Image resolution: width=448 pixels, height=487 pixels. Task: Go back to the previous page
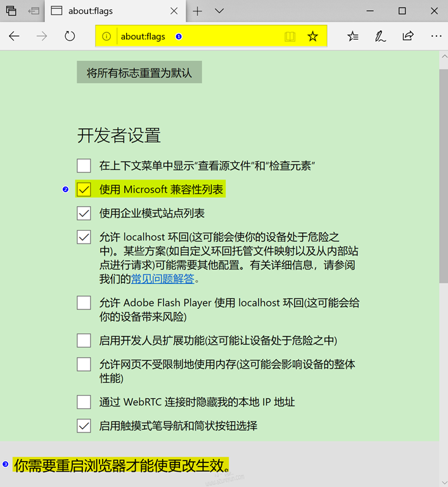[x=14, y=36]
